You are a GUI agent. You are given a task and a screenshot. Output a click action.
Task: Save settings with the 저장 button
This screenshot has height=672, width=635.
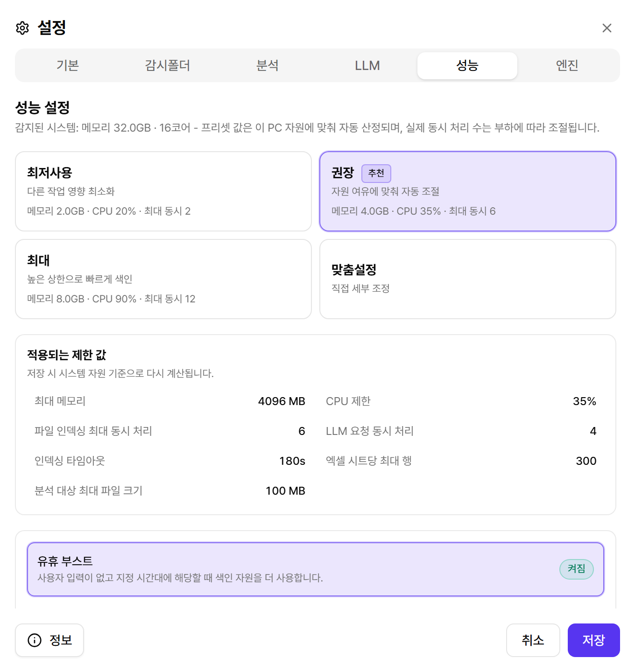coord(594,640)
